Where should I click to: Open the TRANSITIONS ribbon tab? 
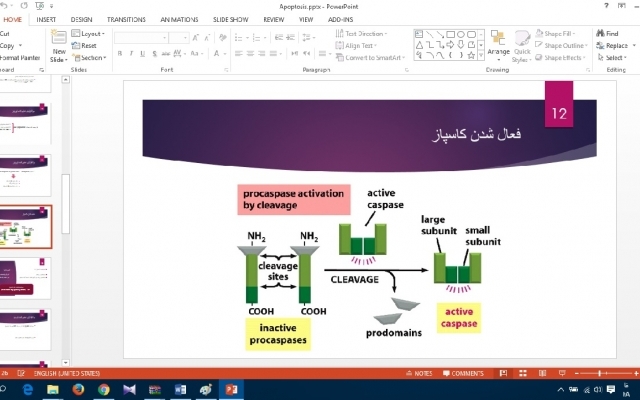126,20
